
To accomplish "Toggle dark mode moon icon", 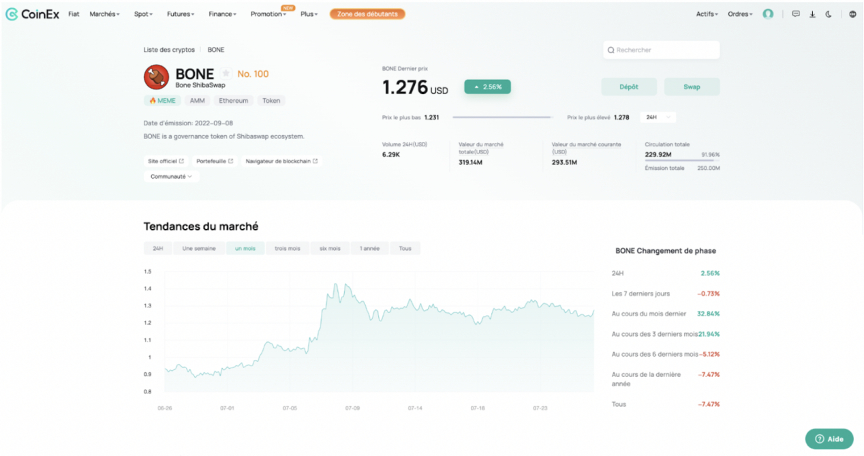I will [x=828, y=14].
